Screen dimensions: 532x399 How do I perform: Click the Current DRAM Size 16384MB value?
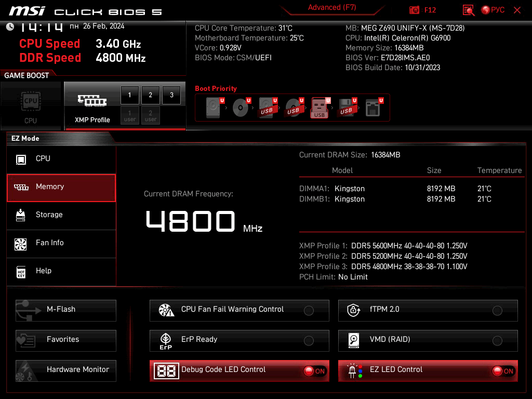(x=385, y=155)
